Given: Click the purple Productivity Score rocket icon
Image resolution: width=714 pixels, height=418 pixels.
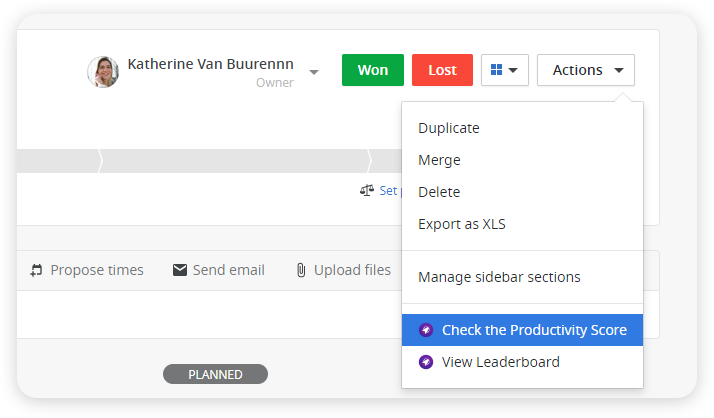Looking at the screenshot, I should [426, 330].
